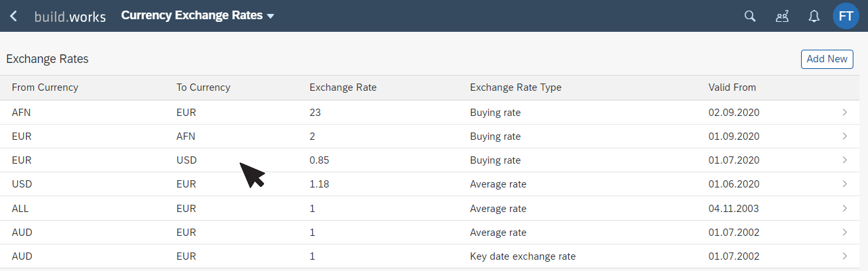The image size is (868, 271).
Task: Open AUD Key date exchange rate chevron
Action: (x=845, y=256)
